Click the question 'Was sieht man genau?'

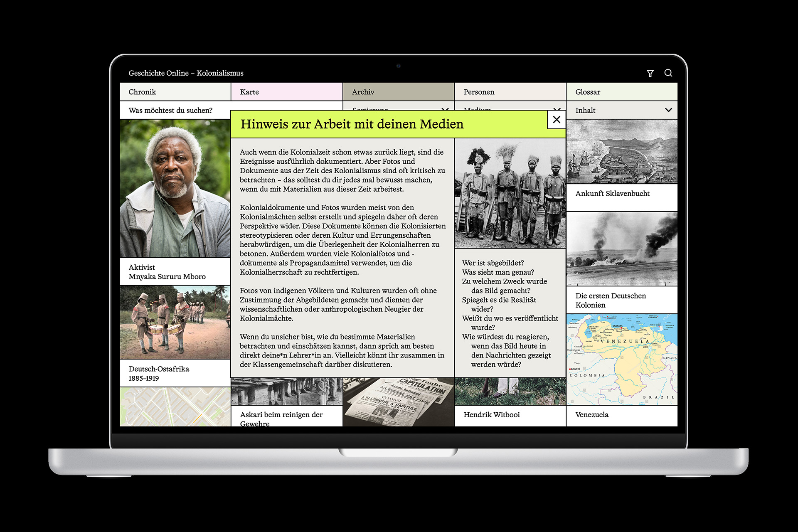(498, 272)
